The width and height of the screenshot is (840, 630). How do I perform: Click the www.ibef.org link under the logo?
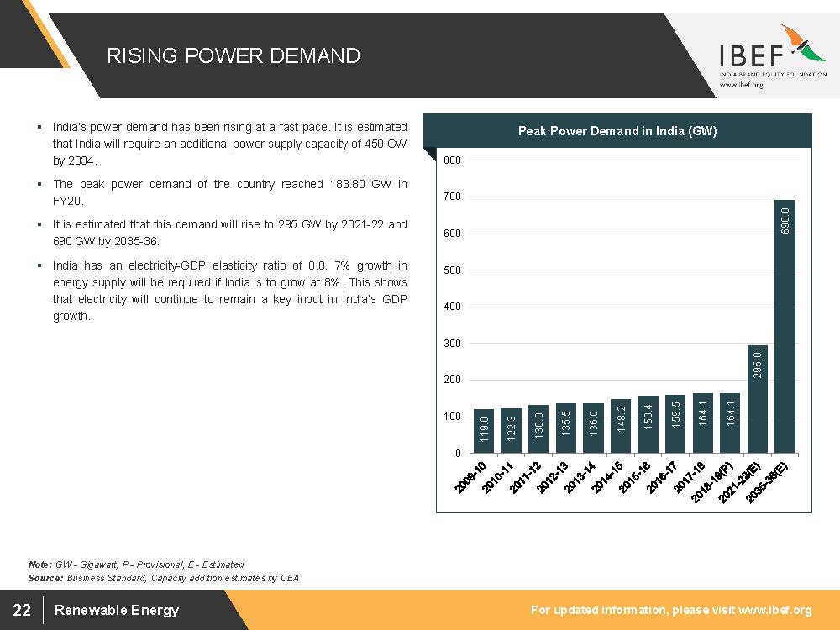742,86
